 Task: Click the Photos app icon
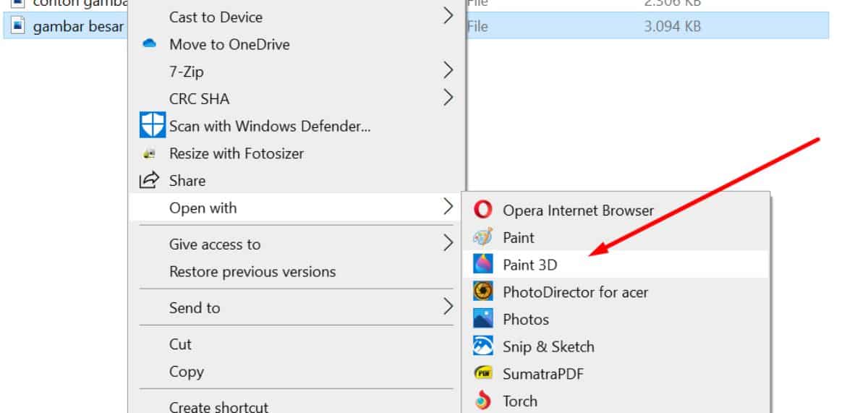(x=482, y=319)
